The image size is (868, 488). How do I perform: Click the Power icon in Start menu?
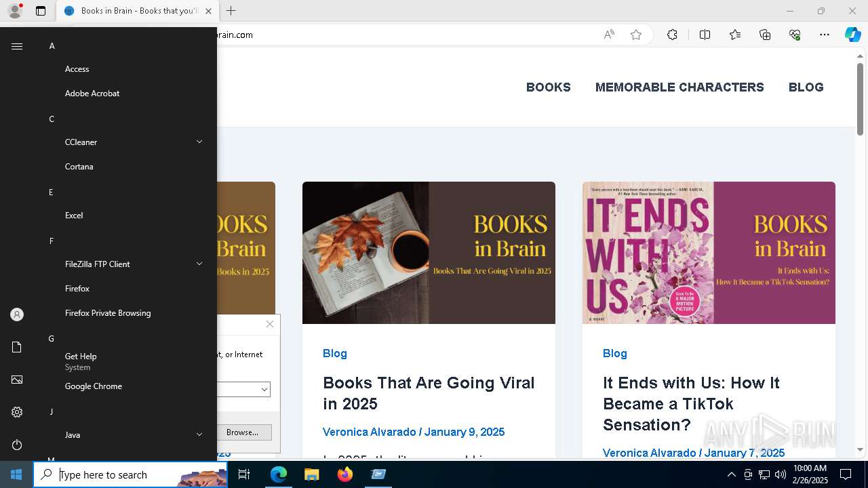(17, 445)
